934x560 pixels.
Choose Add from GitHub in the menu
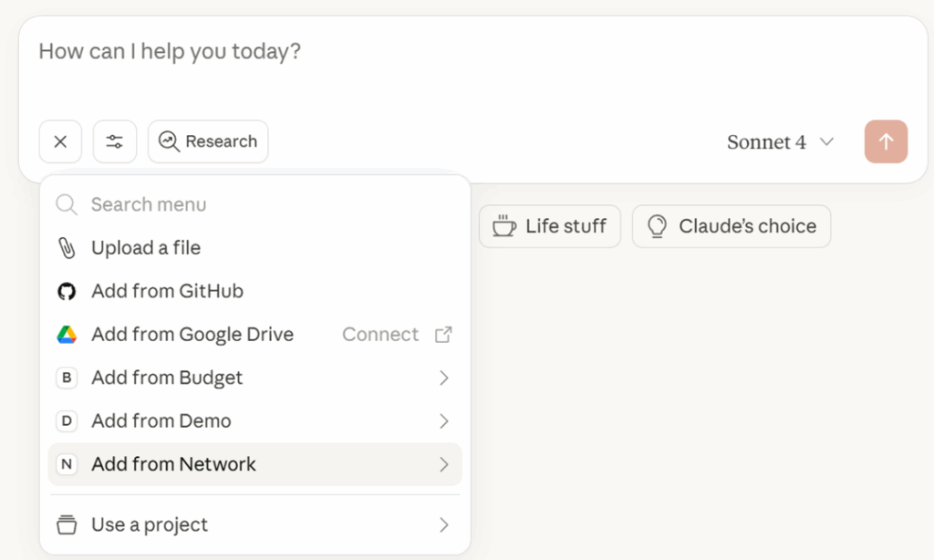(x=167, y=292)
